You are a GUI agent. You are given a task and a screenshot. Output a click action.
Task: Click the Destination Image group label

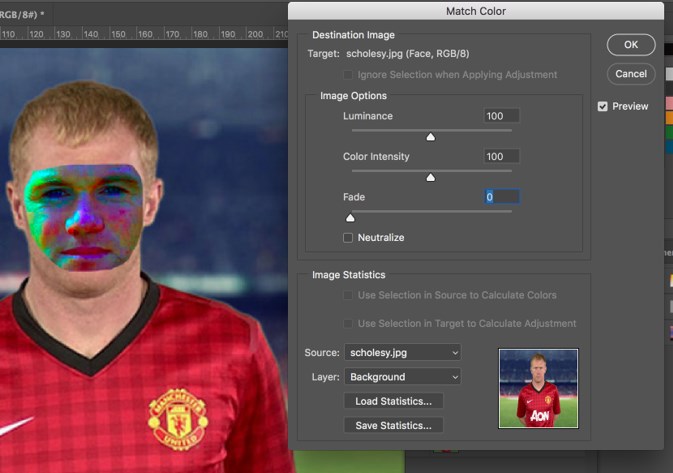[353, 35]
